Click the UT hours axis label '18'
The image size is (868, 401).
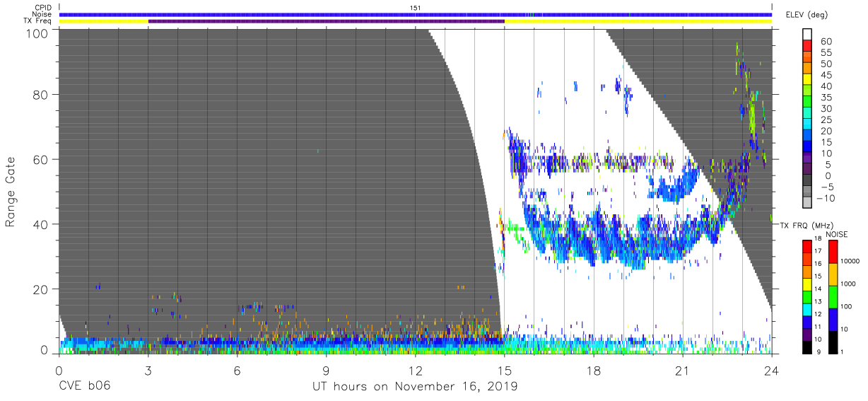(x=594, y=371)
